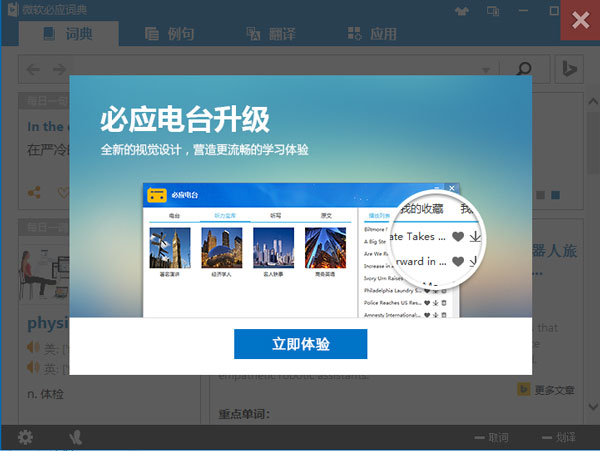Click the skin shirt icon in title bar
The image size is (600, 451).
(x=487, y=11)
